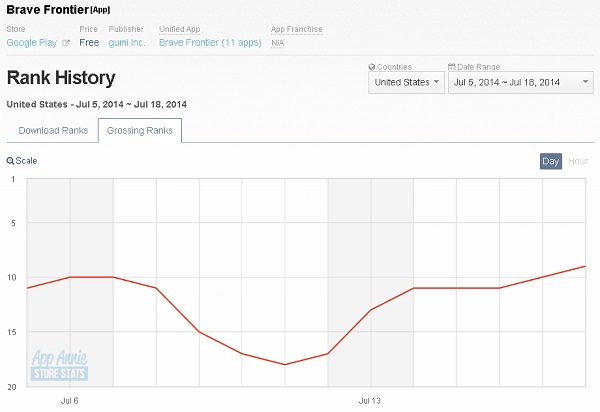
Task: Select the Day view toggle
Action: tap(551, 161)
